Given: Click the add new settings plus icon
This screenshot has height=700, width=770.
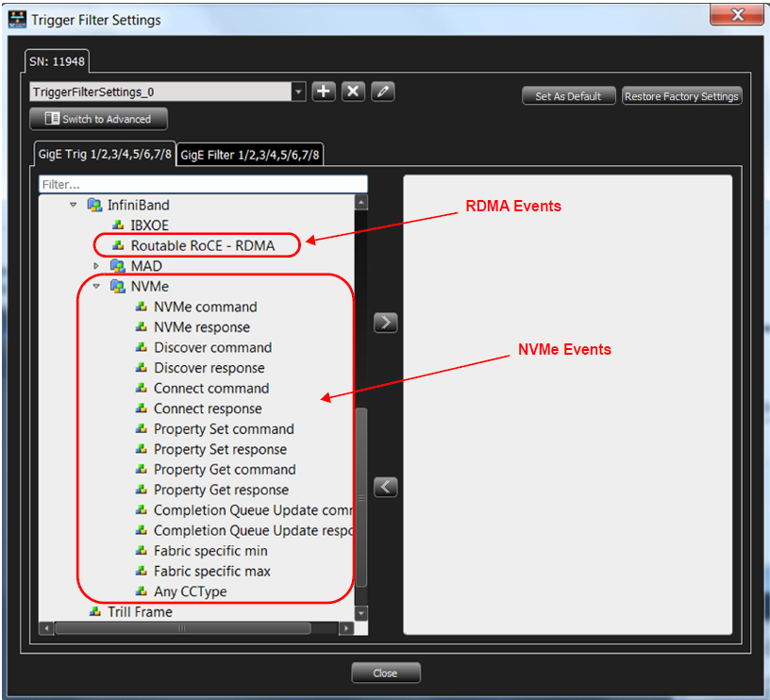Looking at the screenshot, I should coord(324,92).
